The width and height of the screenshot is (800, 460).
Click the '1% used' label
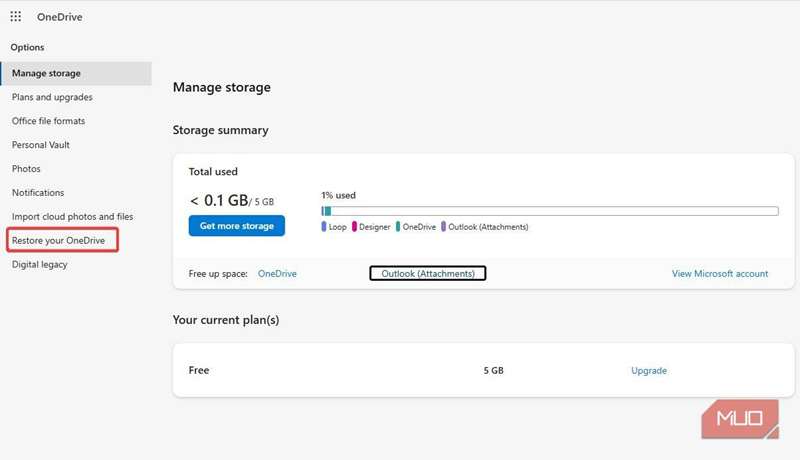coord(338,195)
